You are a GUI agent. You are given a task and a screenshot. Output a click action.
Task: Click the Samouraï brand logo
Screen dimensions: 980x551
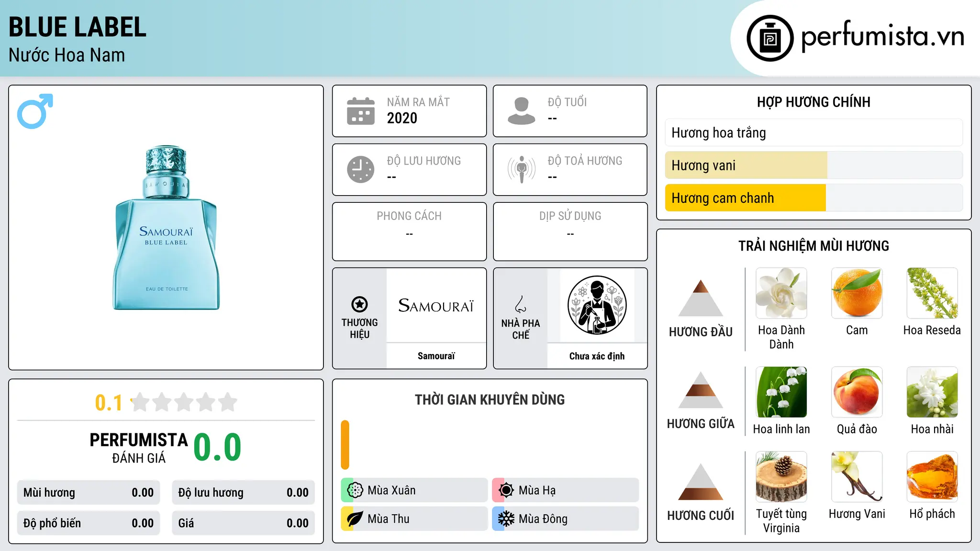[x=436, y=305]
